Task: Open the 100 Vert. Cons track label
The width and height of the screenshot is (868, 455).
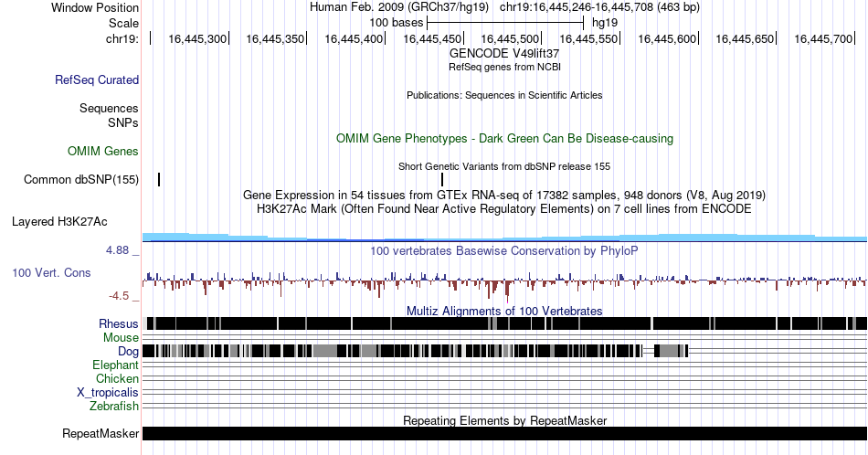Action: pos(51,272)
